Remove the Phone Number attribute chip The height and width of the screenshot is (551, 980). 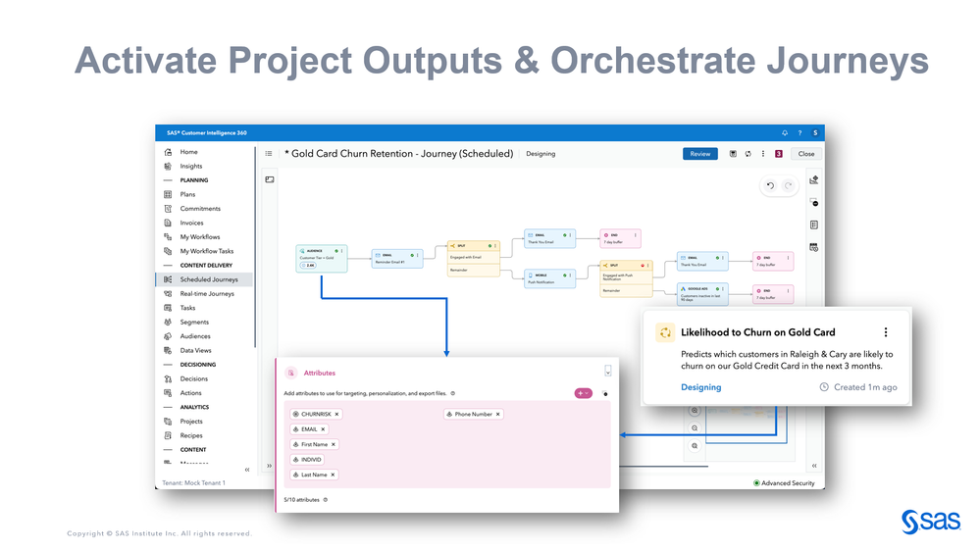[498, 414]
